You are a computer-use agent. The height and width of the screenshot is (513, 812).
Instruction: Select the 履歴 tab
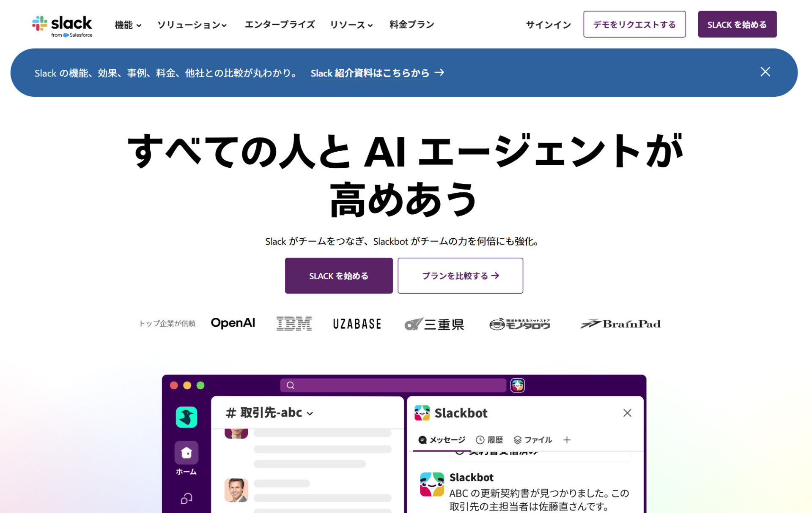(489, 440)
